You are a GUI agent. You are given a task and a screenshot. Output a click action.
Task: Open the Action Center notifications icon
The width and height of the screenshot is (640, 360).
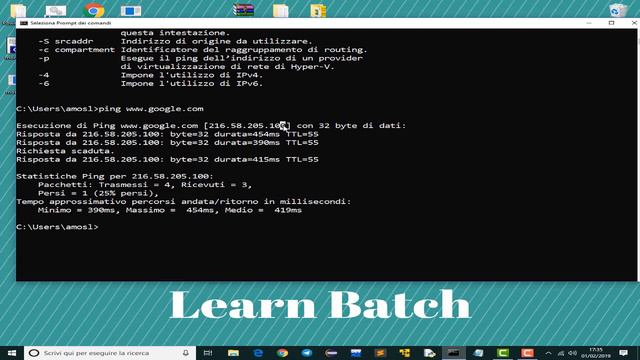click(623, 353)
